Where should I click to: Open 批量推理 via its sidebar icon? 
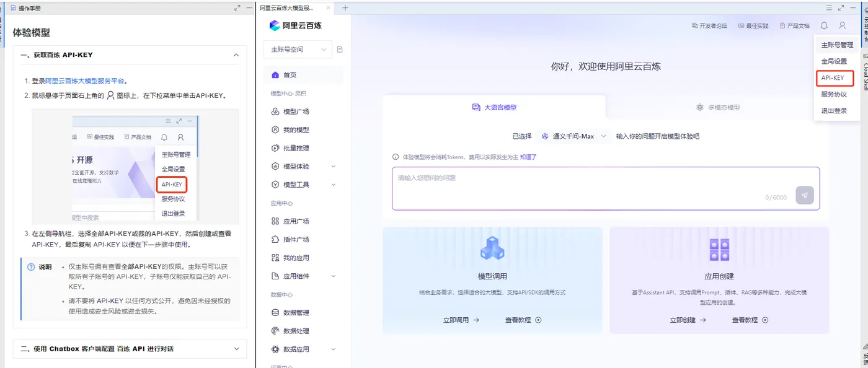[x=275, y=148]
